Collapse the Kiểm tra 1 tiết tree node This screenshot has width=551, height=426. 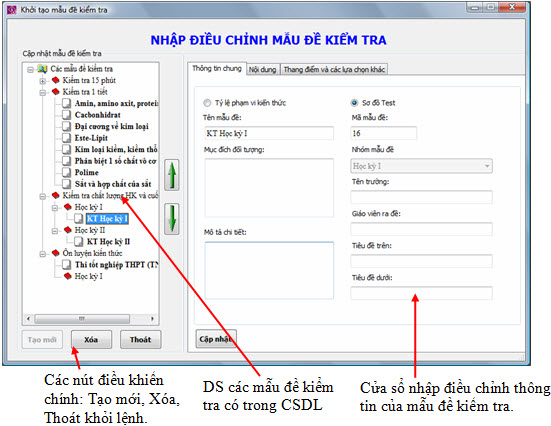(43, 92)
